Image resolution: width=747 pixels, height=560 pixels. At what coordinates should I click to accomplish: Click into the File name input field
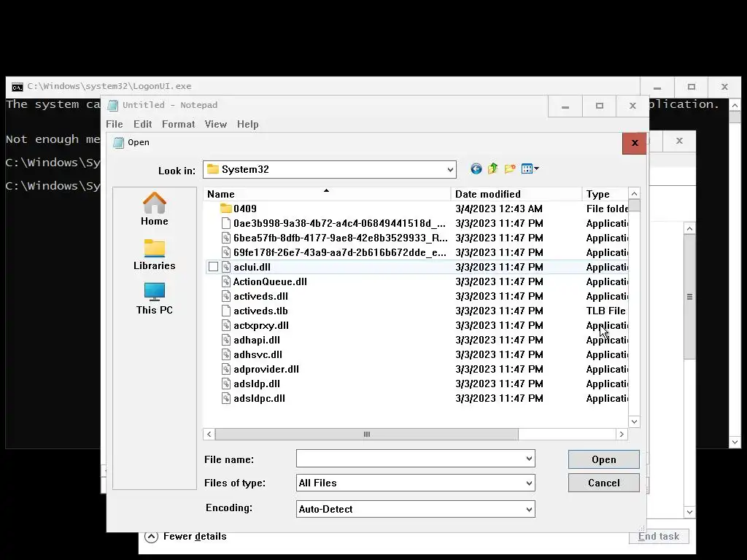[x=410, y=459]
